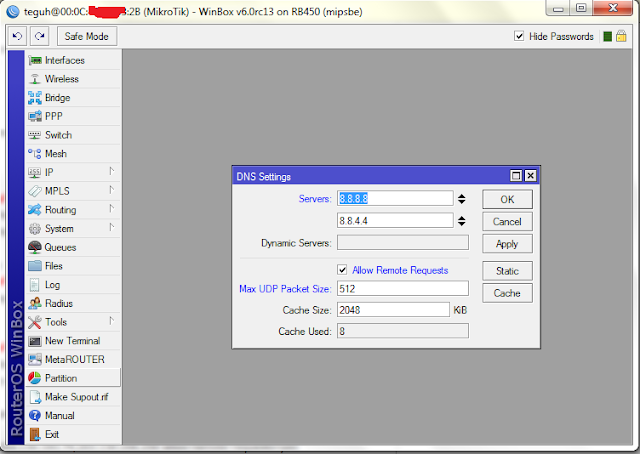
Task: Click the Max UDP Packet Size field
Action: (403, 289)
